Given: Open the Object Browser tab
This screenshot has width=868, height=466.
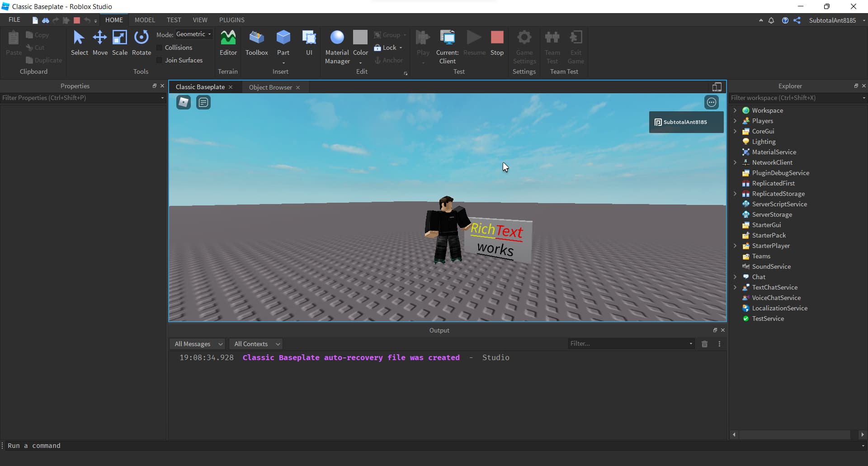Looking at the screenshot, I should [x=270, y=87].
